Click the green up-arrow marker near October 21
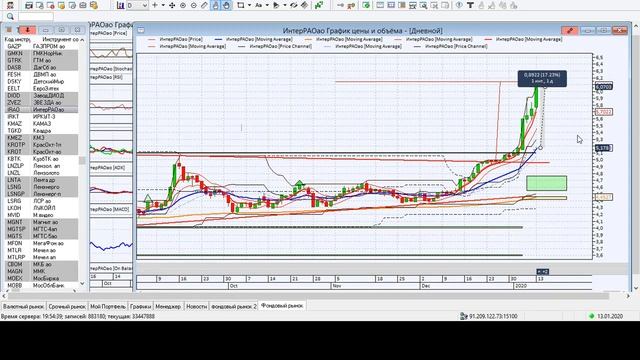The height and width of the screenshot is (360, 640). (300, 184)
